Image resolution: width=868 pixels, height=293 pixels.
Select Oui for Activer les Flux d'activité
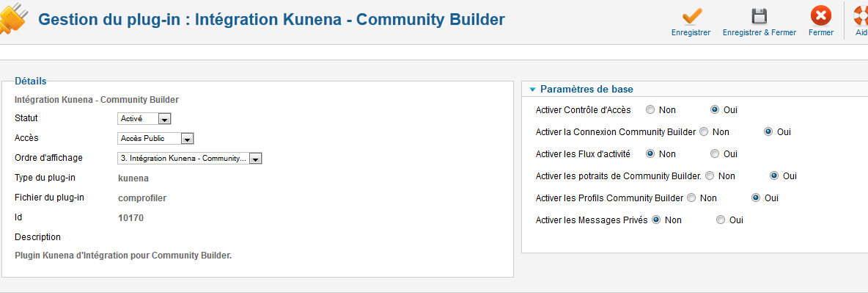click(715, 153)
